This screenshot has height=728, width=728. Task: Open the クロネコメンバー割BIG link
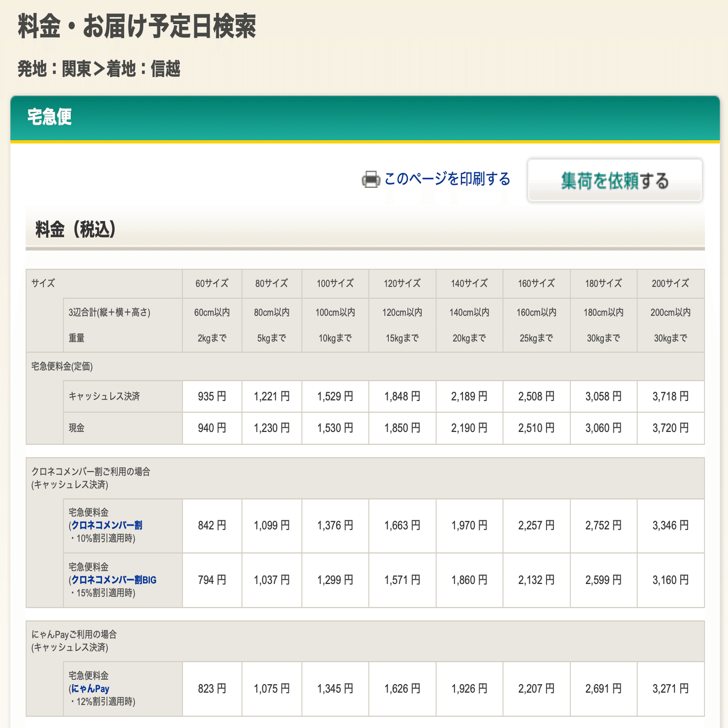click(x=113, y=580)
